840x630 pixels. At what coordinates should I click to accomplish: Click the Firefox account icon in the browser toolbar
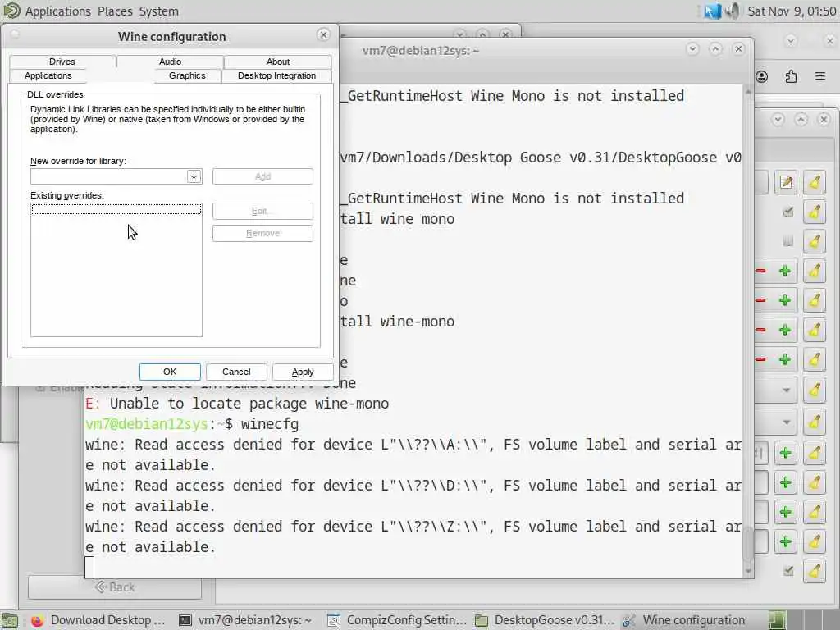(762, 76)
